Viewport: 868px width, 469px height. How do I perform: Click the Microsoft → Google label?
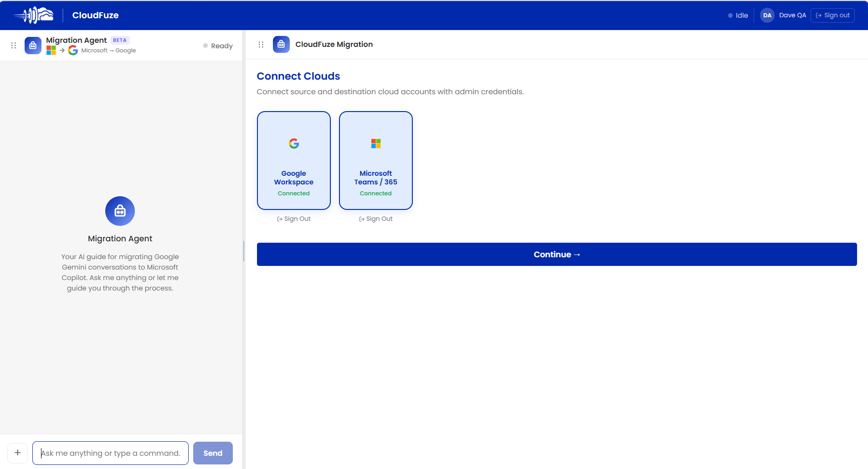pyautogui.click(x=108, y=51)
